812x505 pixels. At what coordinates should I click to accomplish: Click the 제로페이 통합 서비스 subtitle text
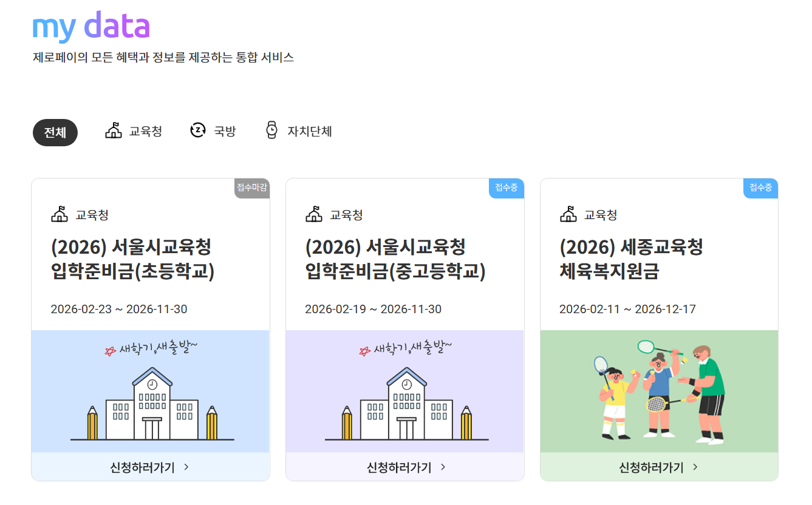pyautogui.click(x=163, y=58)
